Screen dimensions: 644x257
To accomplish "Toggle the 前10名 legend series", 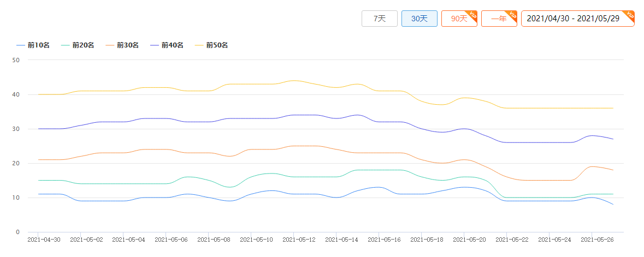I will [x=38, y=45].
